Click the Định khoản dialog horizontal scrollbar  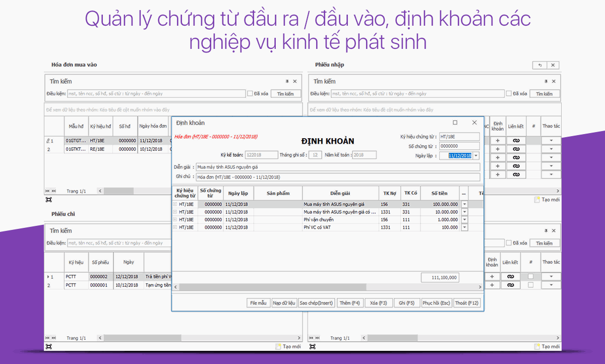point(302,287)
